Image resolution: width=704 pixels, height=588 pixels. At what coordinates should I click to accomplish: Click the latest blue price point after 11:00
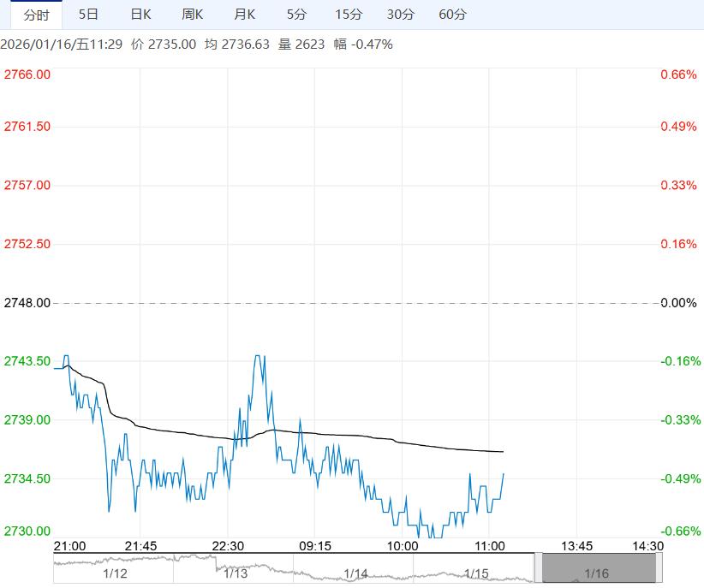503,473
